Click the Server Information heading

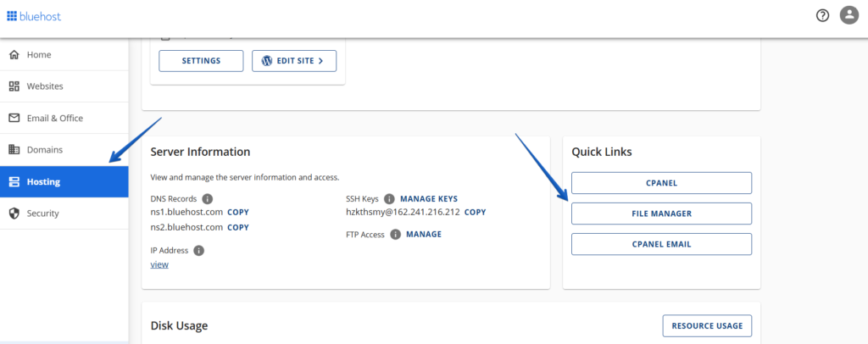click(200, 152)
